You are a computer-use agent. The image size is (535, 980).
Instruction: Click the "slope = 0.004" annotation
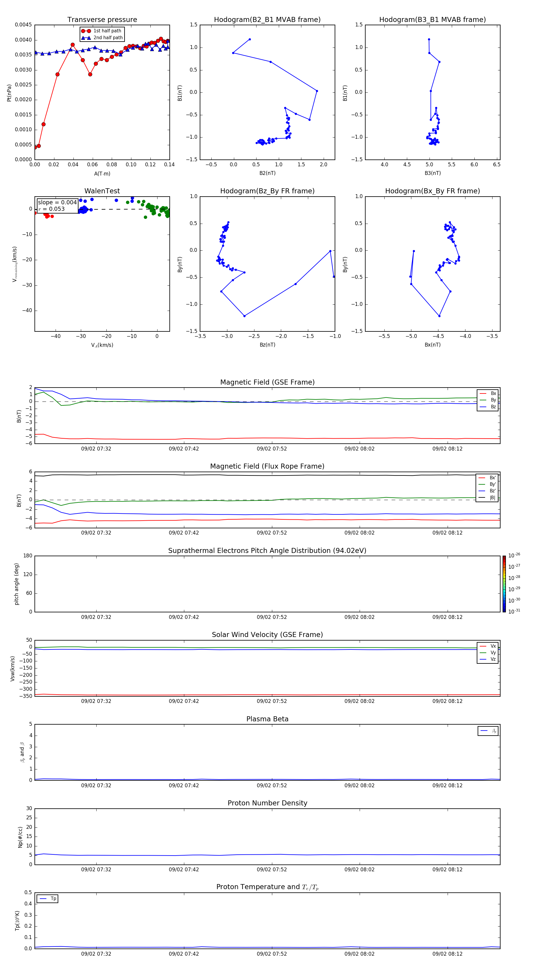point(57,203)
